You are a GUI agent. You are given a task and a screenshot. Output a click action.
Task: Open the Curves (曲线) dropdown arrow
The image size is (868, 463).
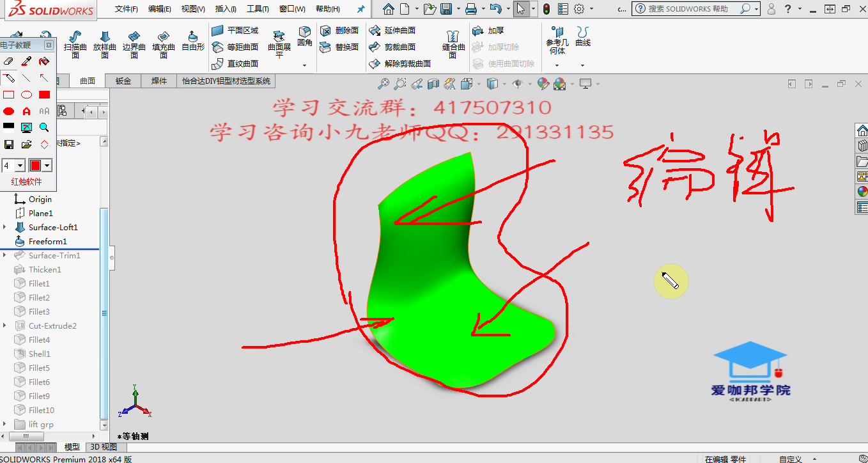[x=582, y=65]
